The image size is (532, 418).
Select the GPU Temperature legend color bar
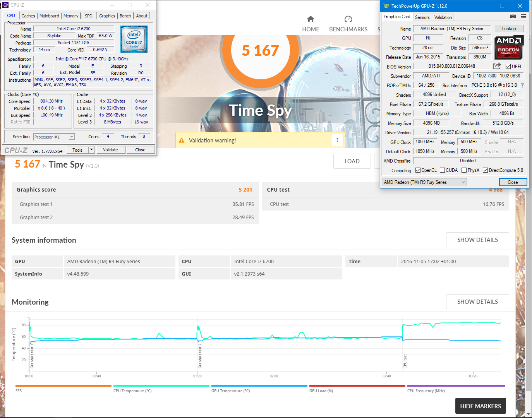[x=259, y=386]
